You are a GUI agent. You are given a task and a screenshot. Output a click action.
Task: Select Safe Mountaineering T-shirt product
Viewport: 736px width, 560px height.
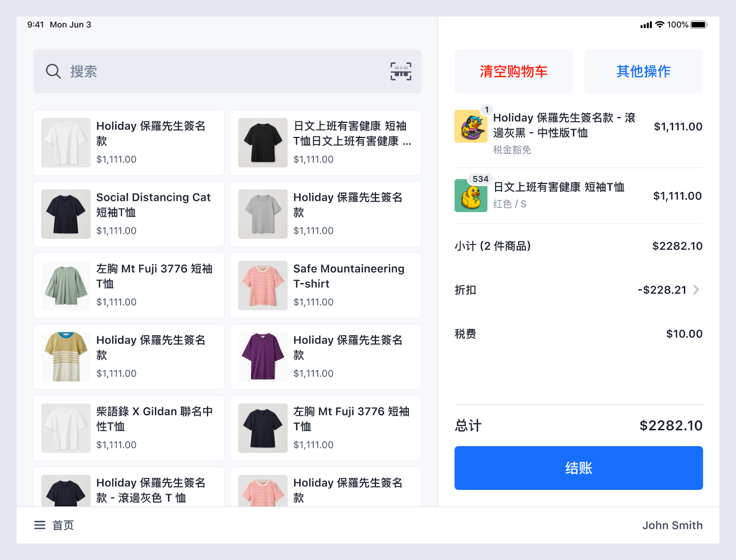point(326,285)
